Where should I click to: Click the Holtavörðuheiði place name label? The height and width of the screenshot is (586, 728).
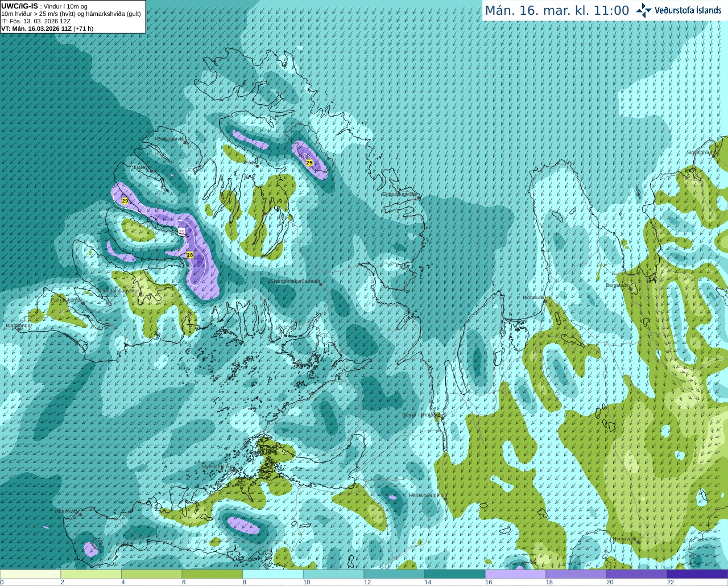coord(426,496)
